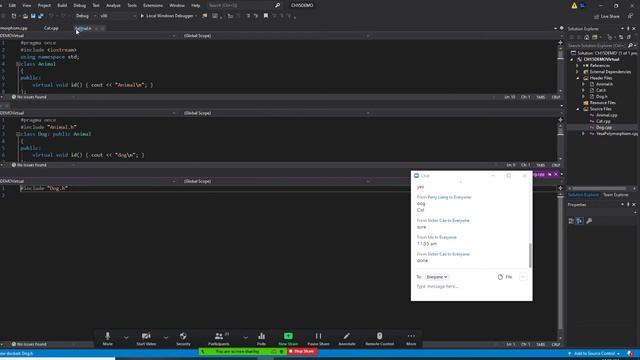Viewport: 640px width, 360px height.
Task: Open the x86 platform dropdown
Action: [118, 16]
